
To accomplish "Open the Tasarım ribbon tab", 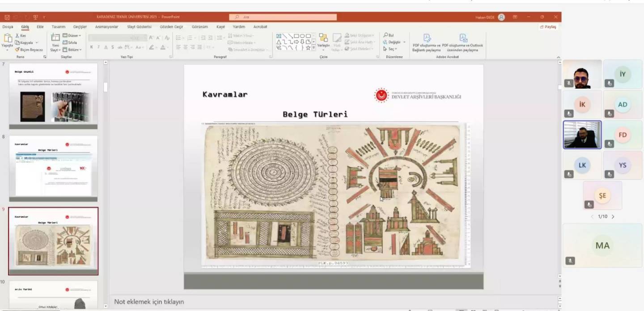I will click(58, 27).
